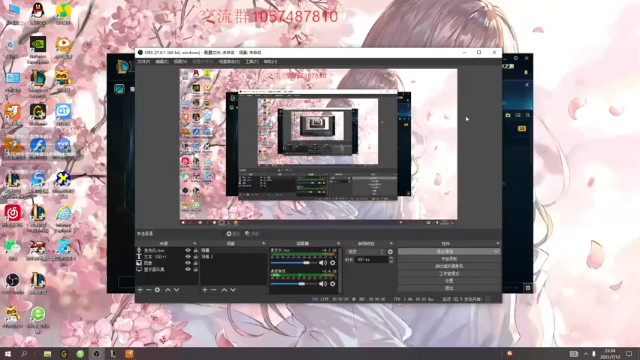The image size is (640, 360).
Task: Add a new scene with the plus icon
Action: pos(205,290)
